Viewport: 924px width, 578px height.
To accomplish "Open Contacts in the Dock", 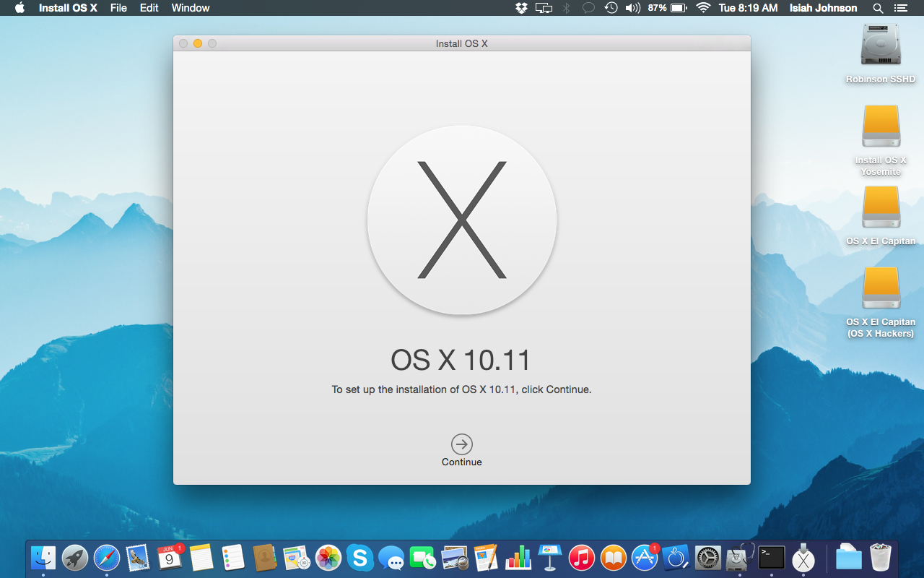I will pyautogui.click(x=265, y=557).
